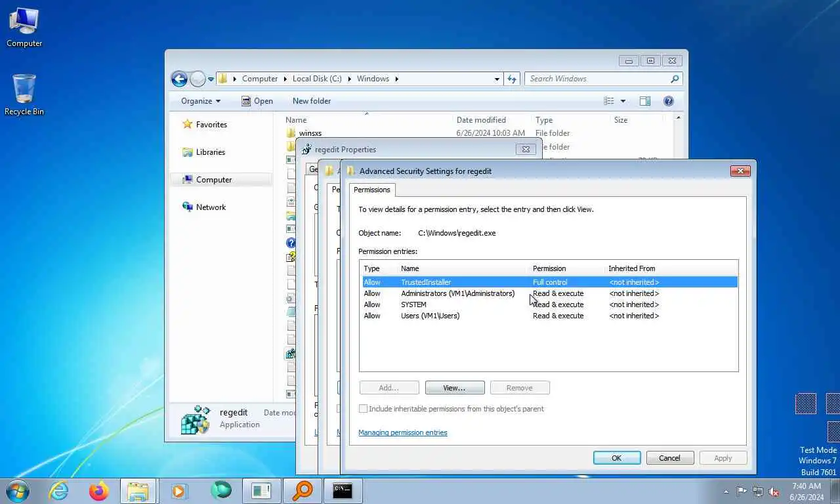840x504 pixels.
Task: Sort by the Date modified column
Action: click(481, 120)
